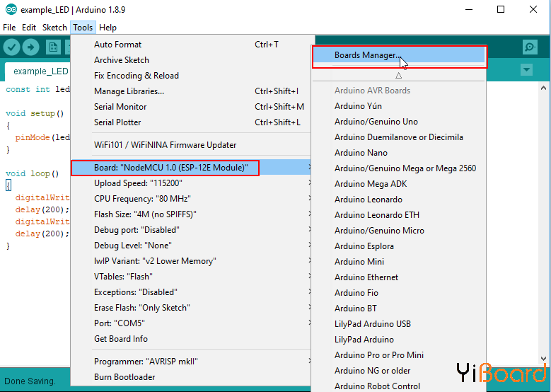
Task: Select Arduino Esplora board
Action: pyautogui.click(x=399, y=246)
